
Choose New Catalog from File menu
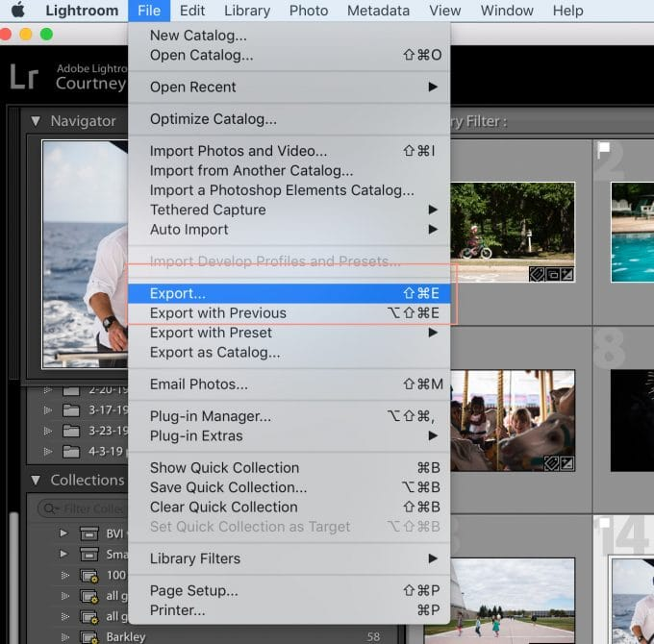(x=289, y=36)
